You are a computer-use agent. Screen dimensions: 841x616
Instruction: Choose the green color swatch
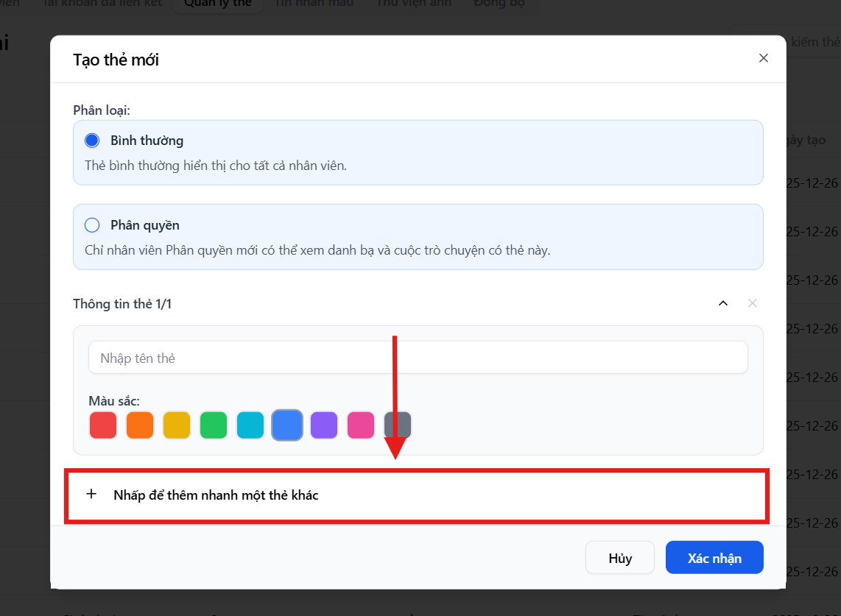click(x=214, y=425)
